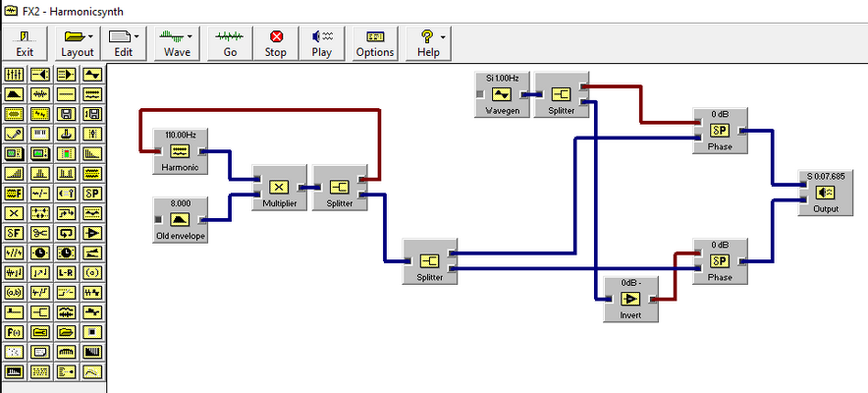Image resolution: width=868 pixels, height=393 pixels.
Task: Select the Output module block
Action: (x=826, y=194)
